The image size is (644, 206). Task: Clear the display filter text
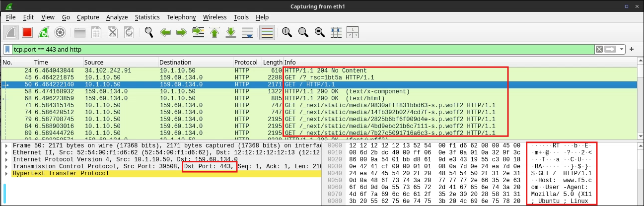pos(599,49)
